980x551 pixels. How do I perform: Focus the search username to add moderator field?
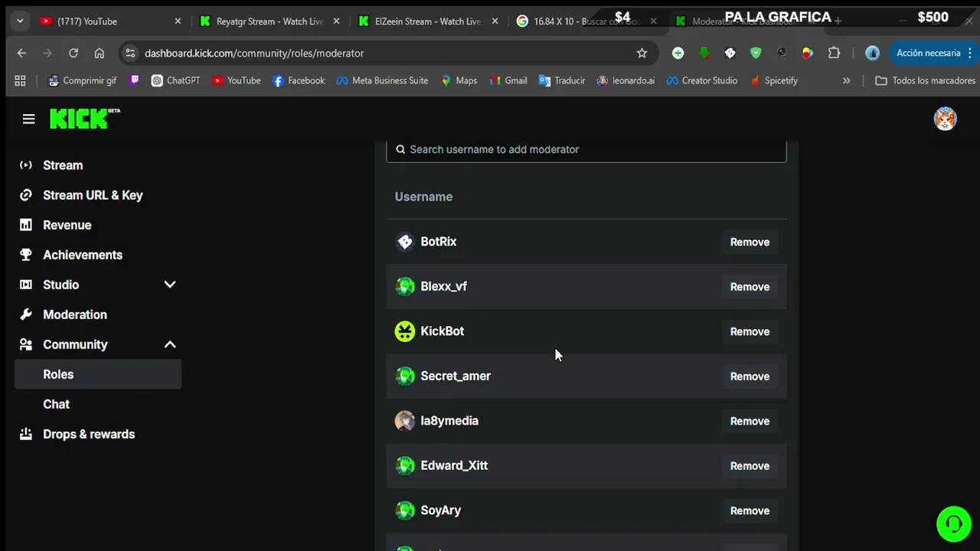click(x=586, y=150)
